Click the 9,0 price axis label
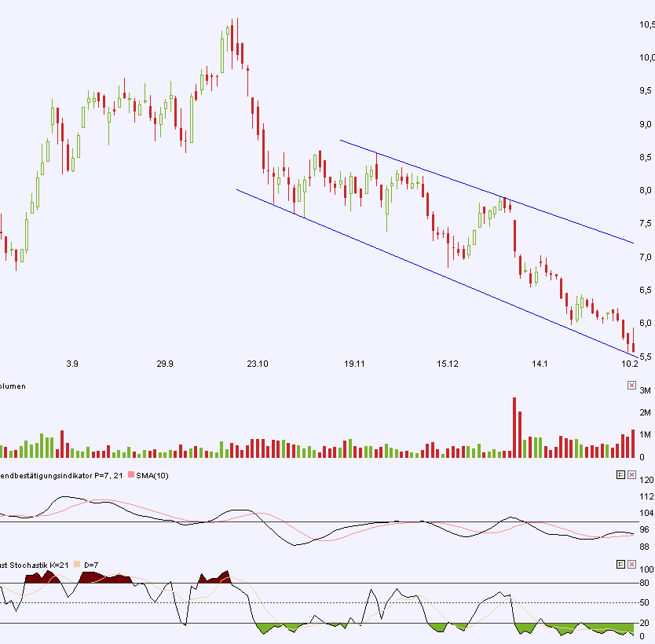The width and height of the screenshot is (655, 644). [646, 124]
